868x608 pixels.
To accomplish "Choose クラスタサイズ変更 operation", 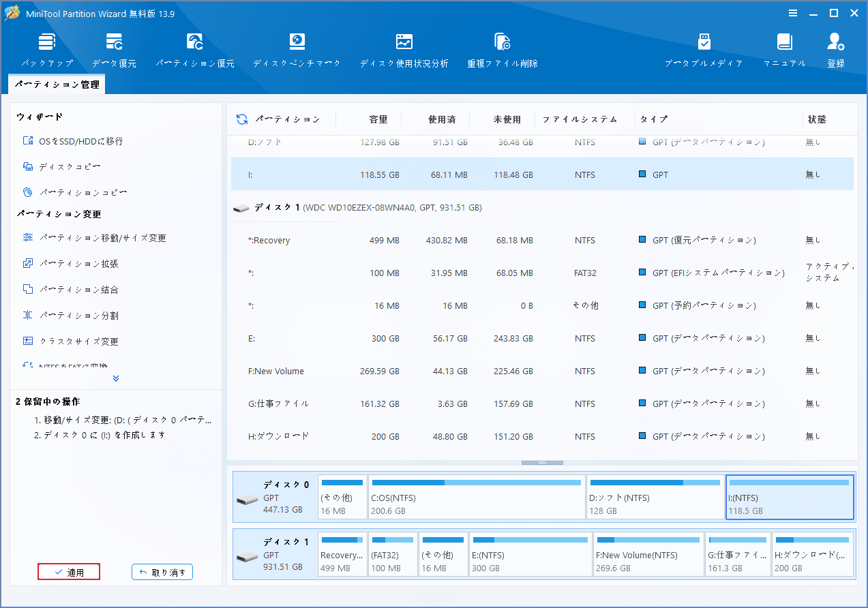I will click(x=70, y=341).
